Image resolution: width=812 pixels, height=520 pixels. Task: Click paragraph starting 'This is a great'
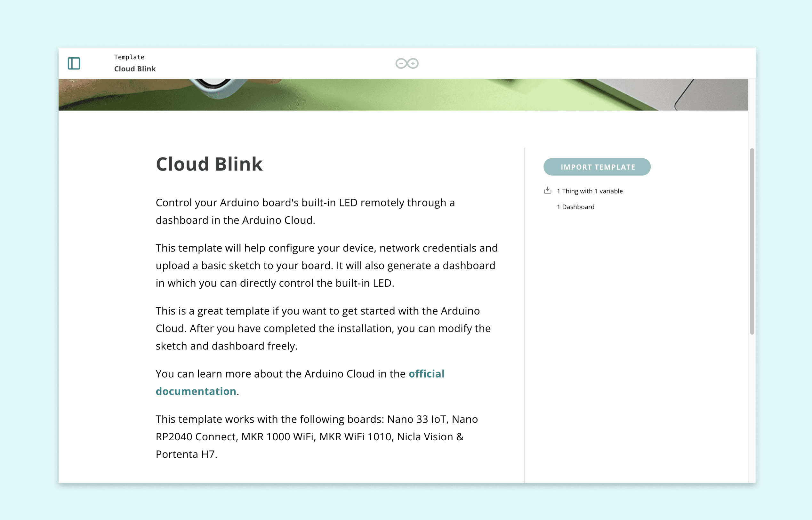pos(323,328)
